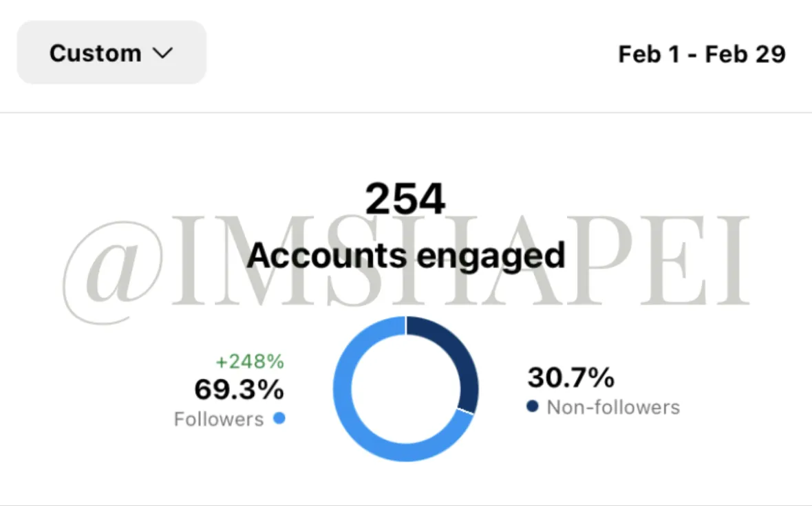The image size is (812, 506).
Task: Click the chevron arrow beside Custom
Action: click(162, 54)
